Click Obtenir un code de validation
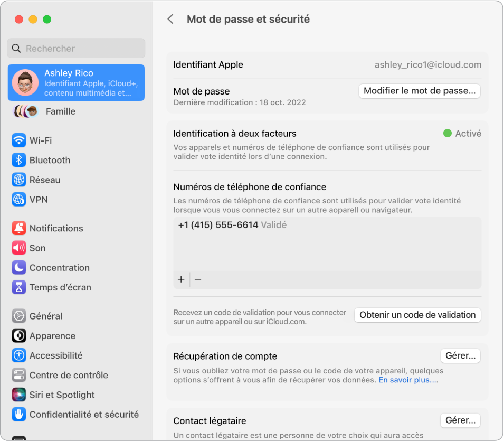This screenshot has width=504, height=441. (417, 315)
